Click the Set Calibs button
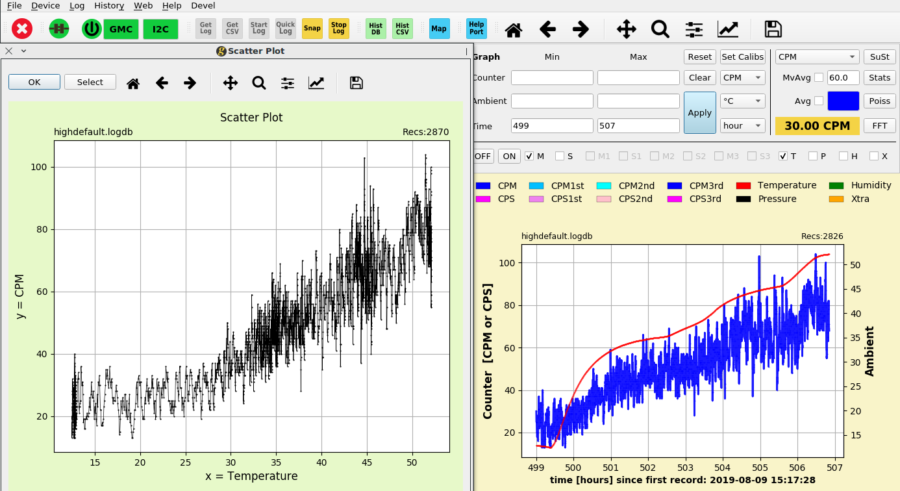The width and height of the screenshot is (900, 491). tap(742, 57)
